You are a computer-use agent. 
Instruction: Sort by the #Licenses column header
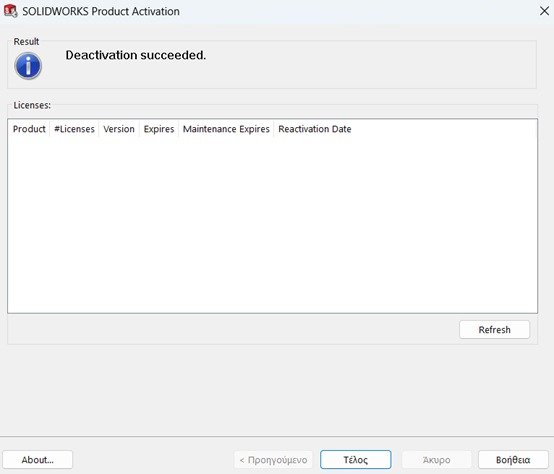pyautogui.click(x=74, y=129)
